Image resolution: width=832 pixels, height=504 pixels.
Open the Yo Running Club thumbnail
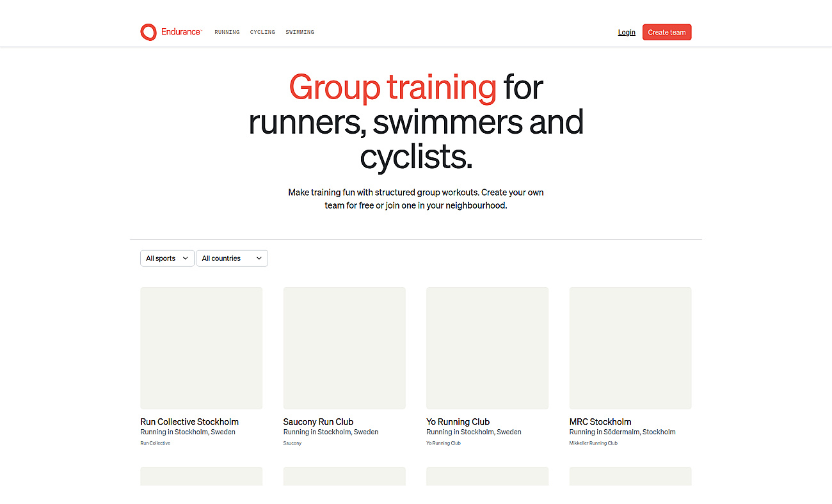[x=487, y=348]
